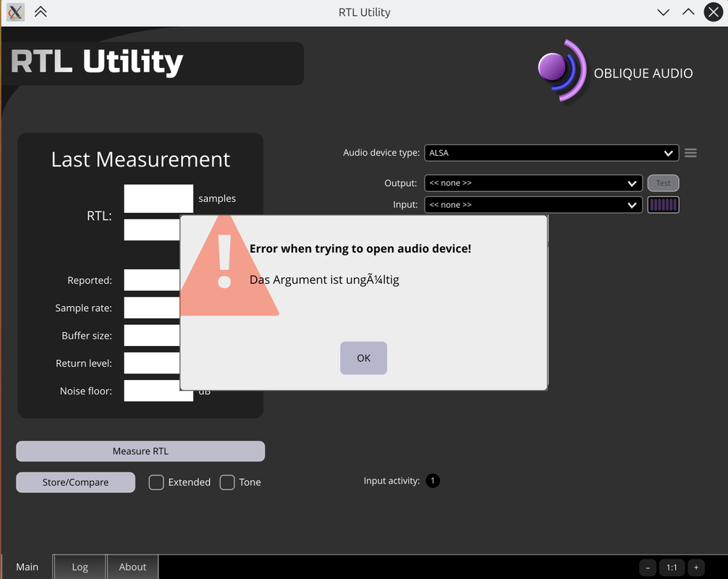Image resolution: width=728 pixels, height=579 pixels.
Task: Click the 'RTL Utility' banner title
Action: point(97,62)
